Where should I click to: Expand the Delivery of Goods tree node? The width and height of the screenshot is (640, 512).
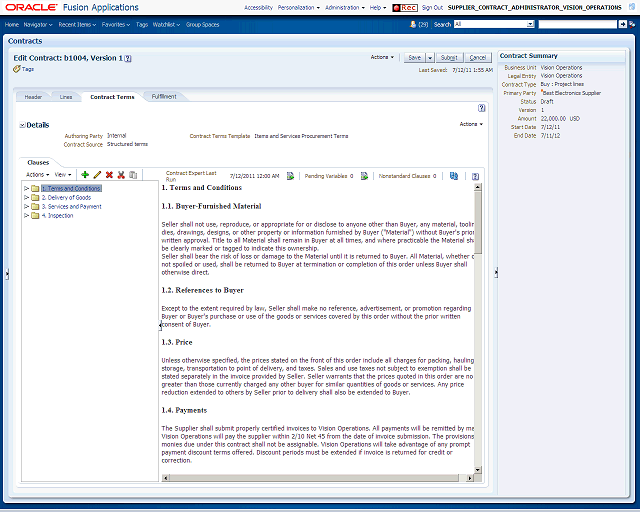27,197
